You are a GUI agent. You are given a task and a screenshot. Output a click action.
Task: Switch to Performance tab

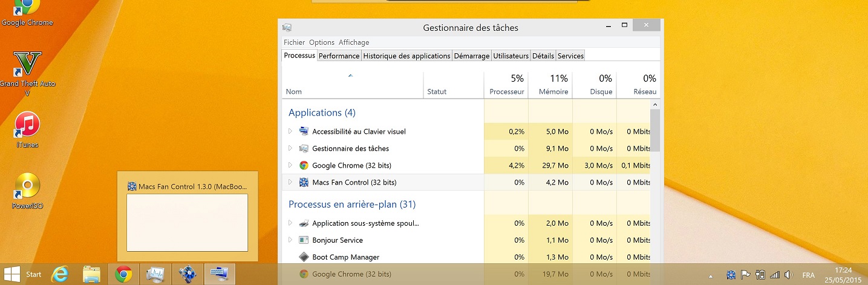coord(339,56)
